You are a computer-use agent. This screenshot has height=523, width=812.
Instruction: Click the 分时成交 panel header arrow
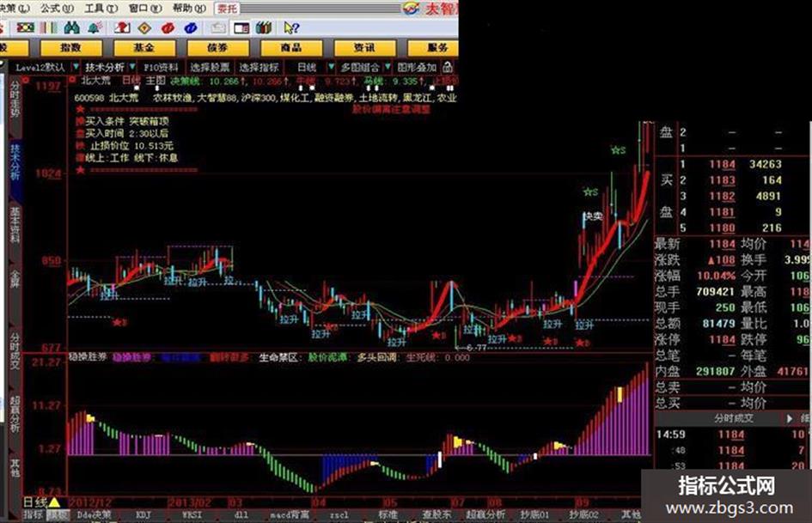pos(790,418)
